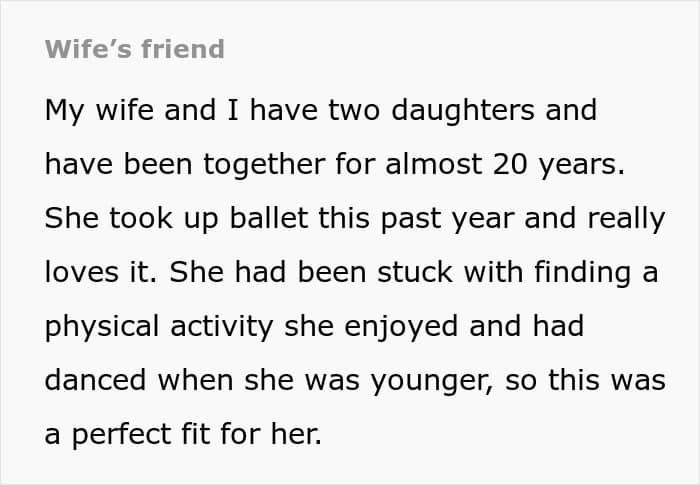Click the "Wife's friend" heading
This screenshot has height=485, width=700.
pyautogui.click(x=134, y=49)
